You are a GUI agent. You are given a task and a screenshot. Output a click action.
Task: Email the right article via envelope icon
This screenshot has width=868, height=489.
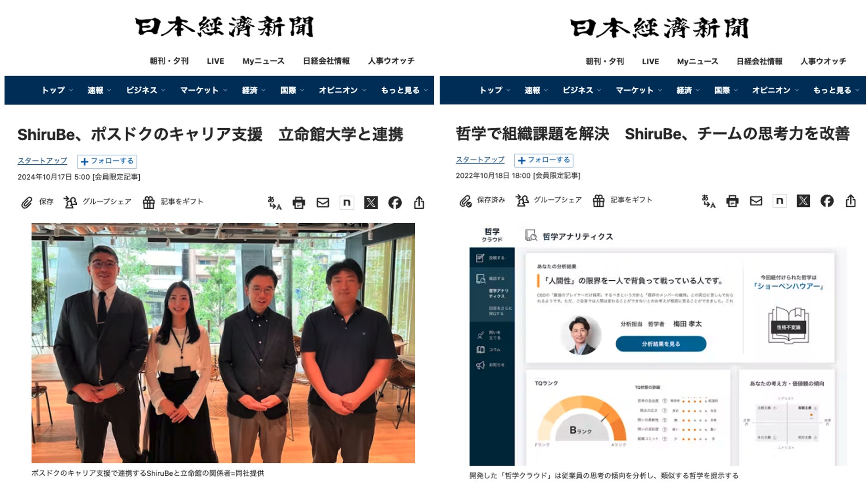coord(756,201)
